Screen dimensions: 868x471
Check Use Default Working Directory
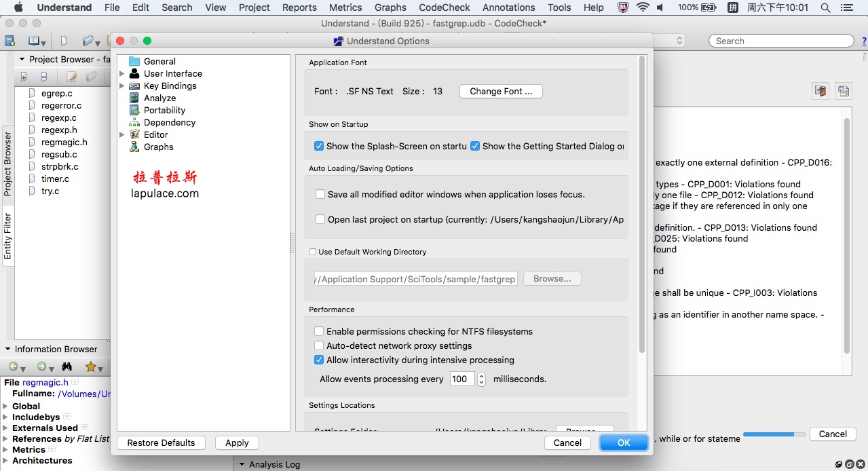coord(313,252)
